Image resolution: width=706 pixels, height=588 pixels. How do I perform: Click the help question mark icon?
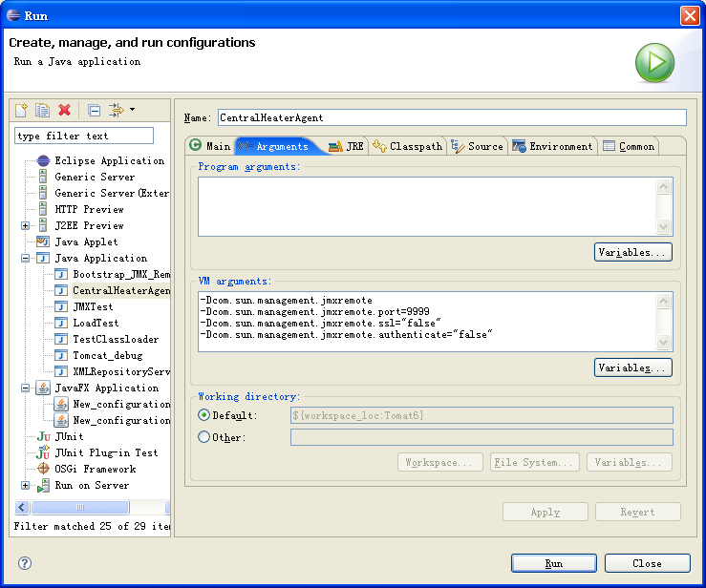click(25, 563)
